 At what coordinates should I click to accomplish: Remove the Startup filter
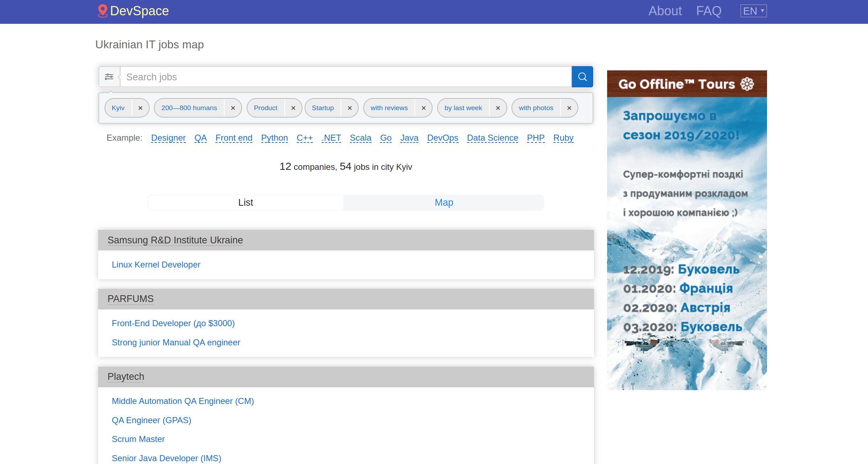click(349, 108)
